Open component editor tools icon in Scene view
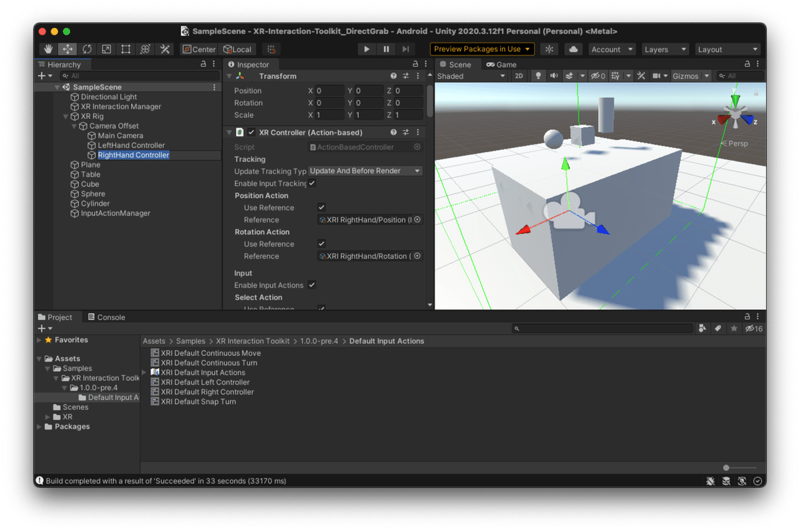Viewport: 800px width, 532px height. (641, 76)
